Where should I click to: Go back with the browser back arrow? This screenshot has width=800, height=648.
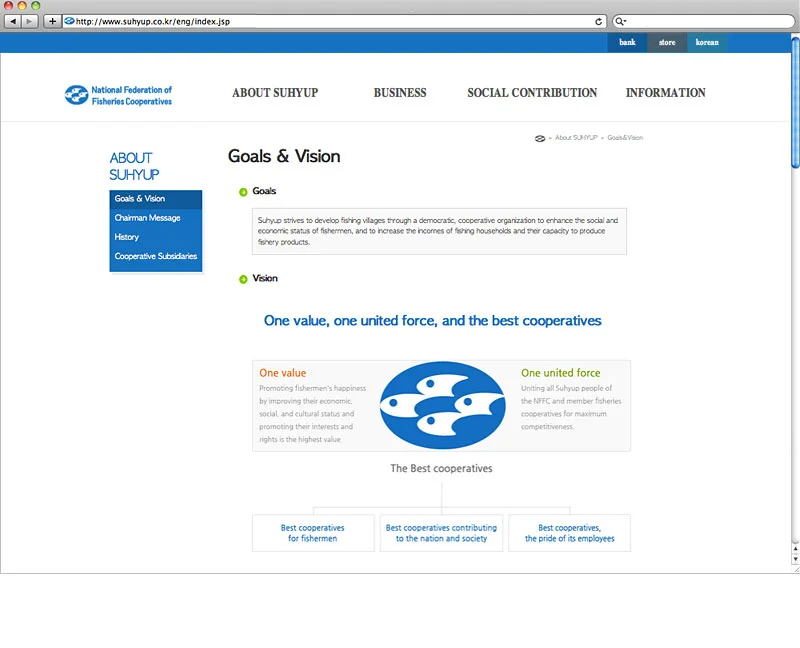13,21
